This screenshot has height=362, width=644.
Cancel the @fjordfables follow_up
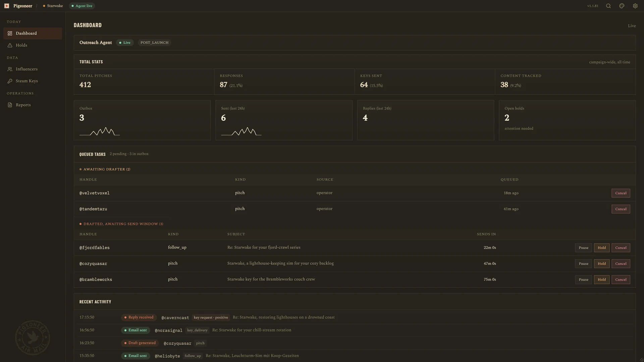click(621, 248)
